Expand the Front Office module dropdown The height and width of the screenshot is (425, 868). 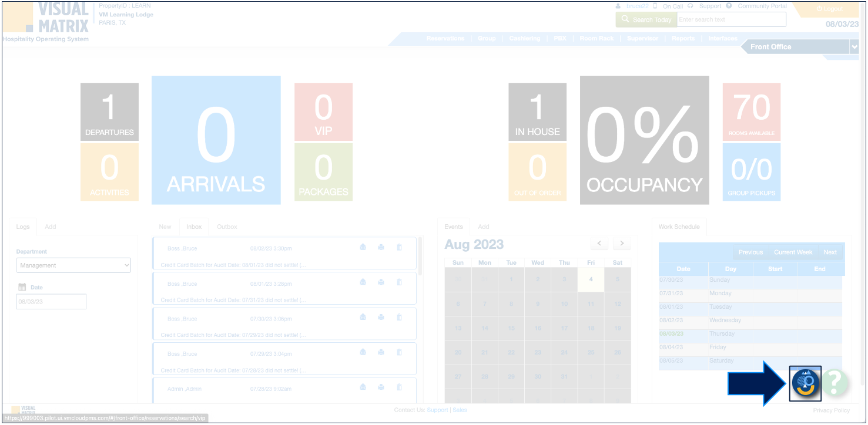pos(854,47)
